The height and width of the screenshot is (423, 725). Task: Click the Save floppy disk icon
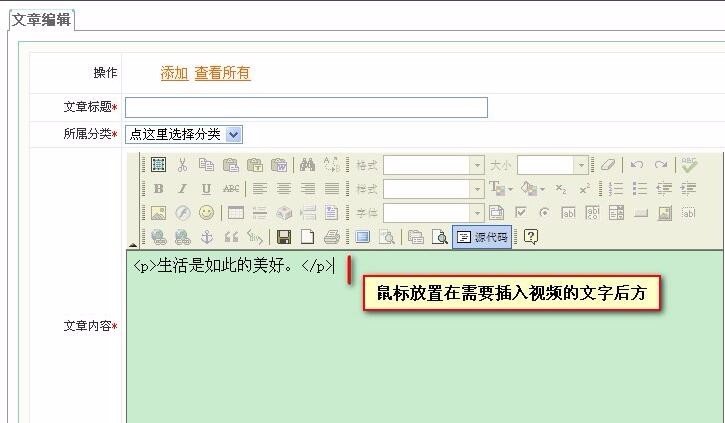(283, 237)
